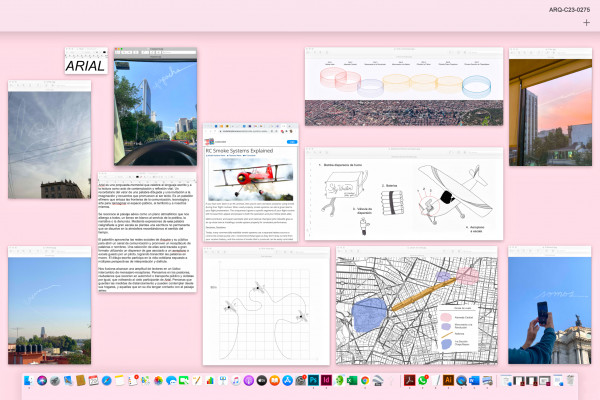
Task: Select the ARIAL title image
Action: tap(86, 60)
